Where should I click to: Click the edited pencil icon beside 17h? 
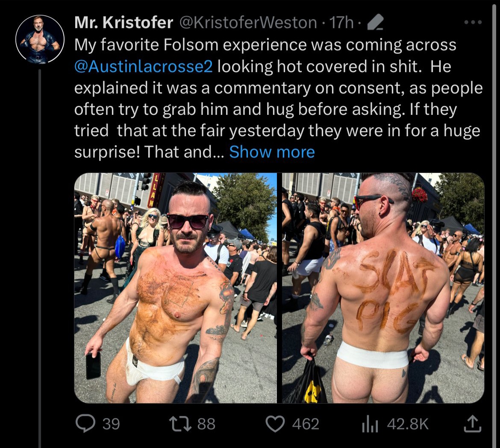pyautogui.click(x=376, y=23)
